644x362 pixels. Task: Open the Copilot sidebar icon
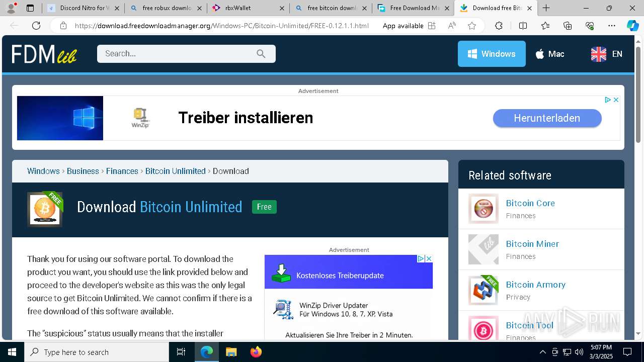pyautogui.click(x=632, y=26)
